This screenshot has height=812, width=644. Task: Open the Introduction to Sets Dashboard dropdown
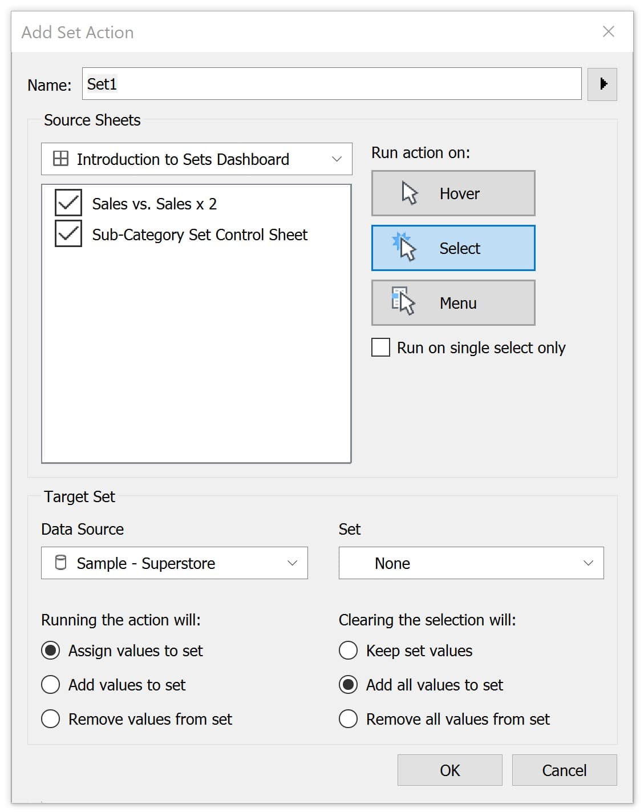click(196, 159)
